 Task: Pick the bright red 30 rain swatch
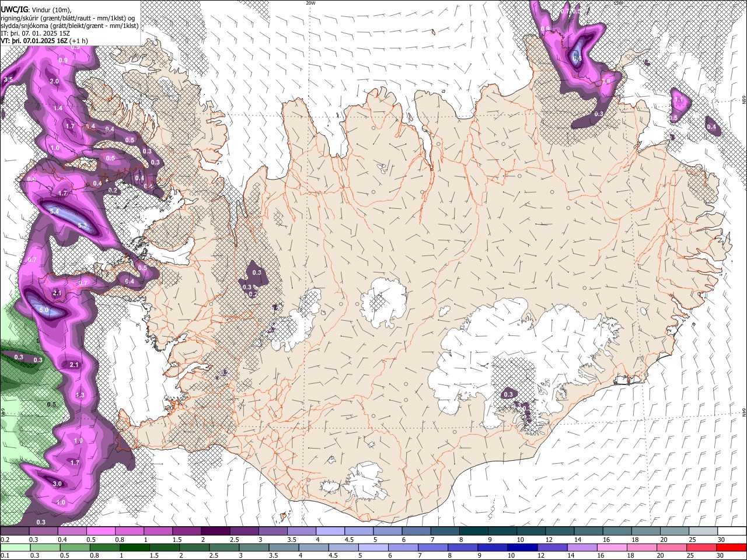pos(731,547)
